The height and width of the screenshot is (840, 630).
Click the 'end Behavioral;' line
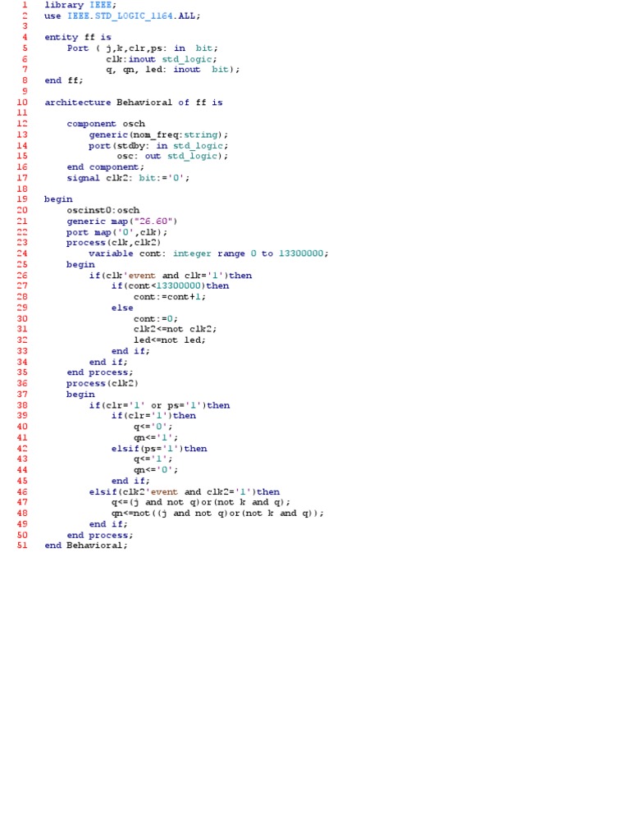[x=86, y=546]
